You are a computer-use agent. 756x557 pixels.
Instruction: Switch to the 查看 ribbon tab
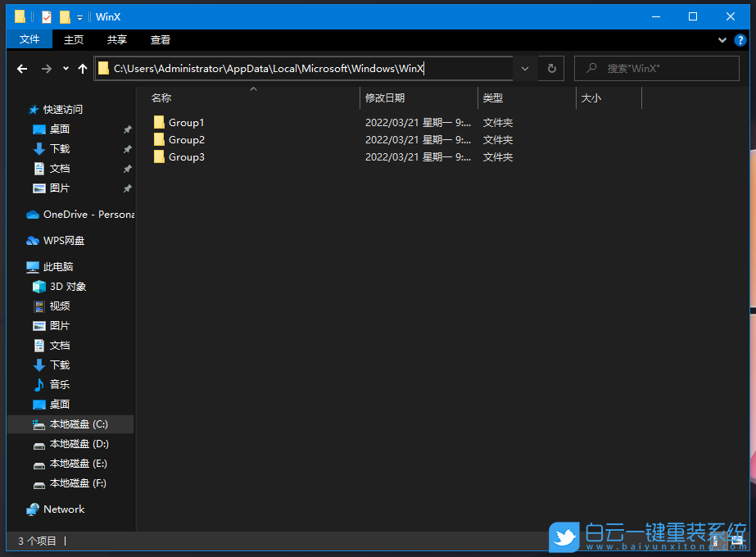160,39
